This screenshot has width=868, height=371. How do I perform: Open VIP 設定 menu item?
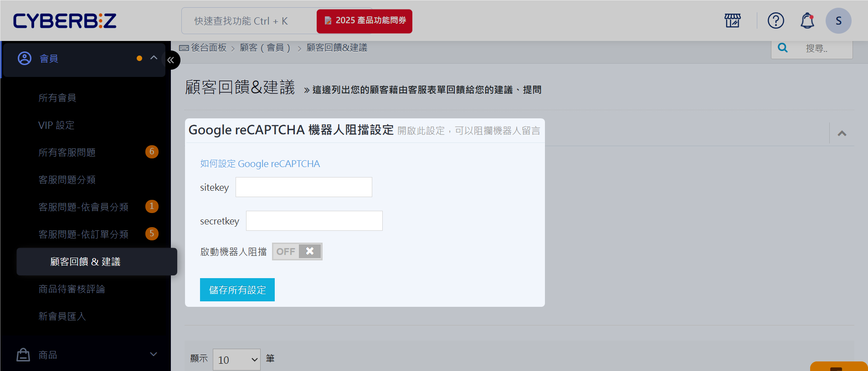pyautogui.click(x=56, y=125)
